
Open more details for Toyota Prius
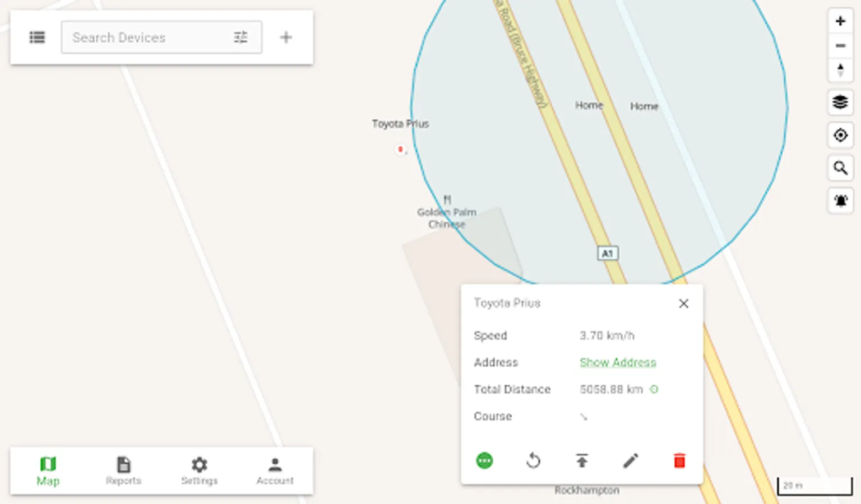pos(484,461)
